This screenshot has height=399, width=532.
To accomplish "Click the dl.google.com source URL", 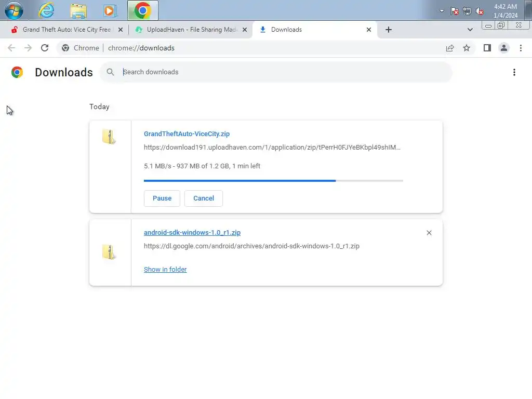I will coord(251,246).
